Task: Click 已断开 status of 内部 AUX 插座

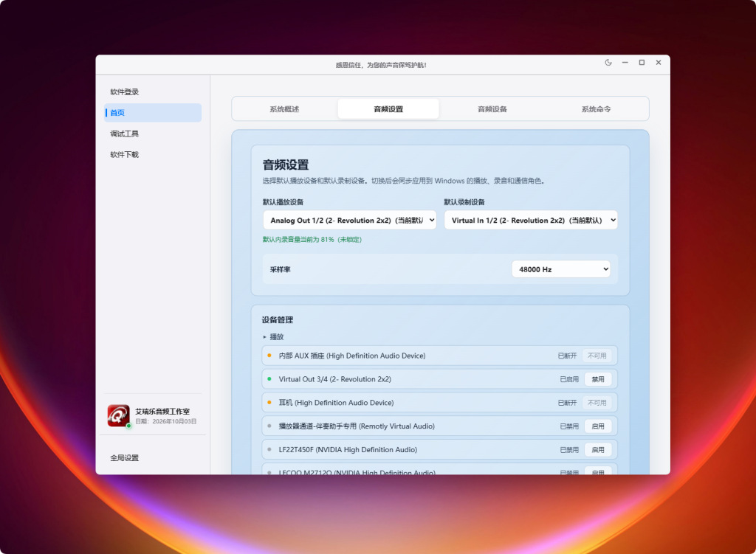Action: [567, 356]
